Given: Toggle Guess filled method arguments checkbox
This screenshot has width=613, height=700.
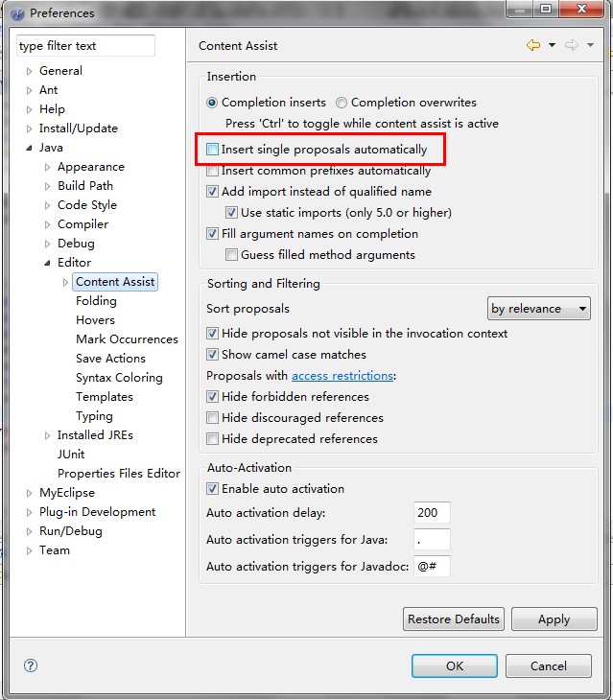Looking at the screenshot, I should point(232,255).
